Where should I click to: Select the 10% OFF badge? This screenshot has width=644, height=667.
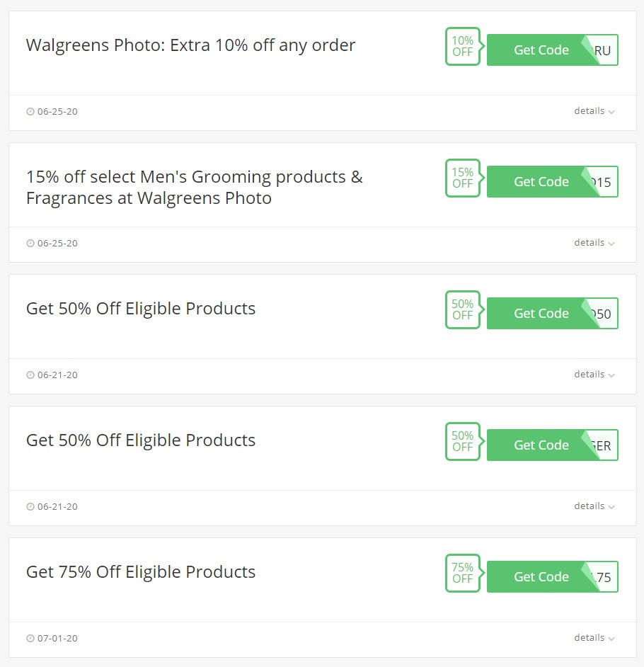[462, 47]
